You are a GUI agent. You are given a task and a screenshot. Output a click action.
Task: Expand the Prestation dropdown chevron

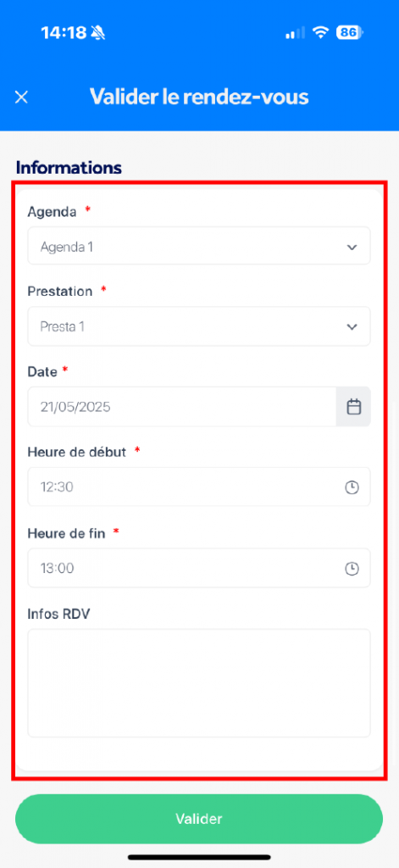pos(352,326)
